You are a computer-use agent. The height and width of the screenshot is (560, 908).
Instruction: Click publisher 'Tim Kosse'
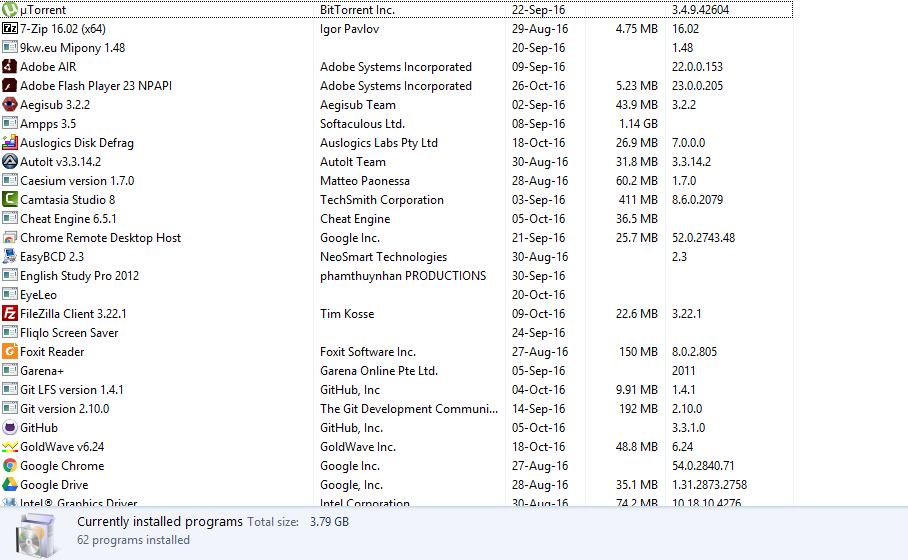point(347,314)
